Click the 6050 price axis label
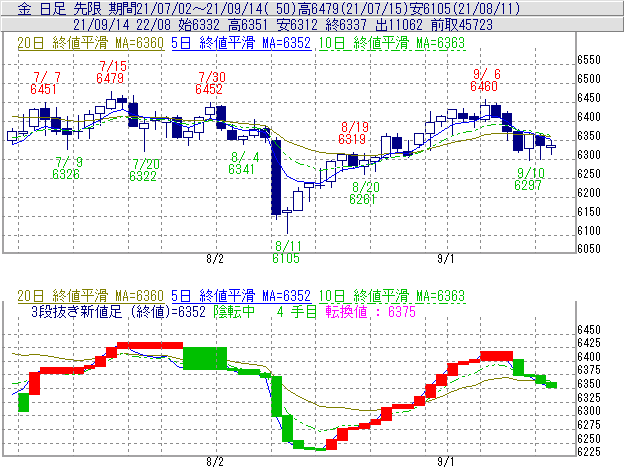The width and height of the screenshot is (624, 475). (x=589, y=249)
